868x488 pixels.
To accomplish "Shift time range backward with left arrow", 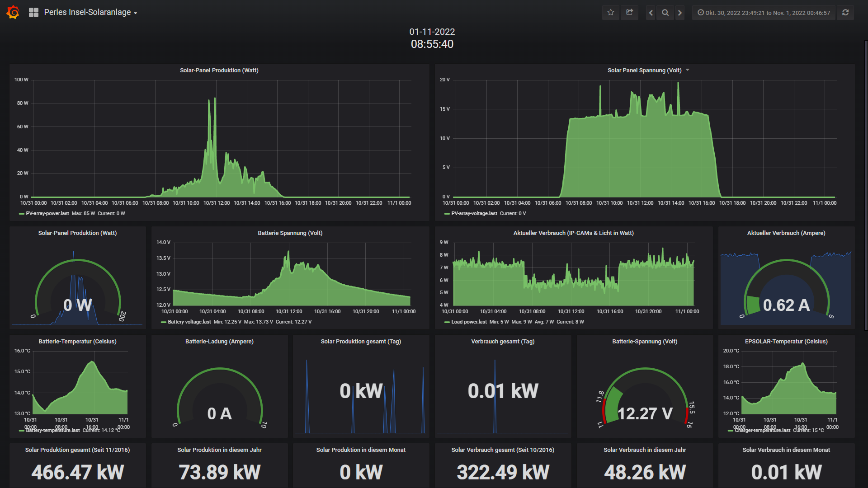I will coord(651,13).
